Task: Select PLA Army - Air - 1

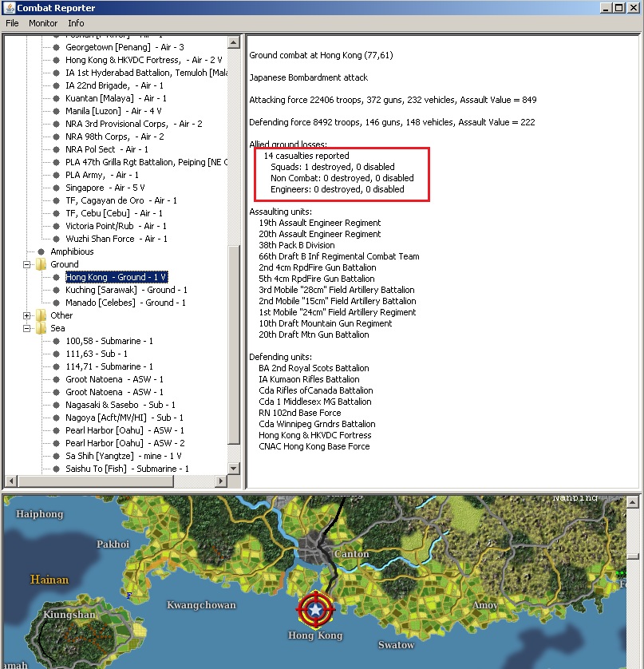Action: pos(102,175)
